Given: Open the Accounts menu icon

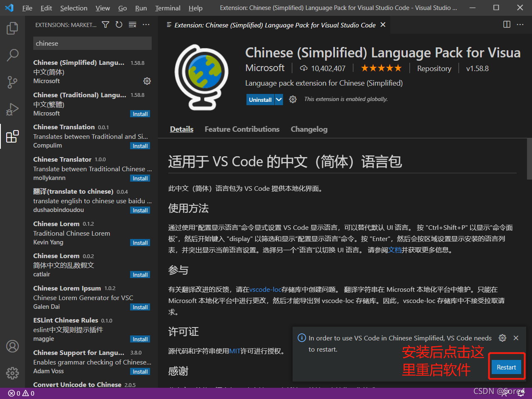Looking at the screenshot, I should coord(12,346).
